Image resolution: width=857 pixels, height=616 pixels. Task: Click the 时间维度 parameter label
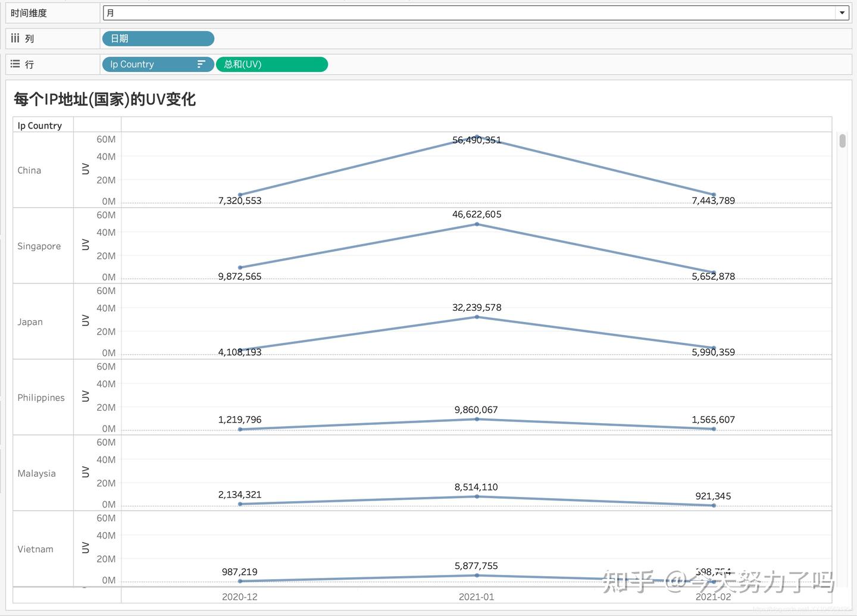point(29,13)
